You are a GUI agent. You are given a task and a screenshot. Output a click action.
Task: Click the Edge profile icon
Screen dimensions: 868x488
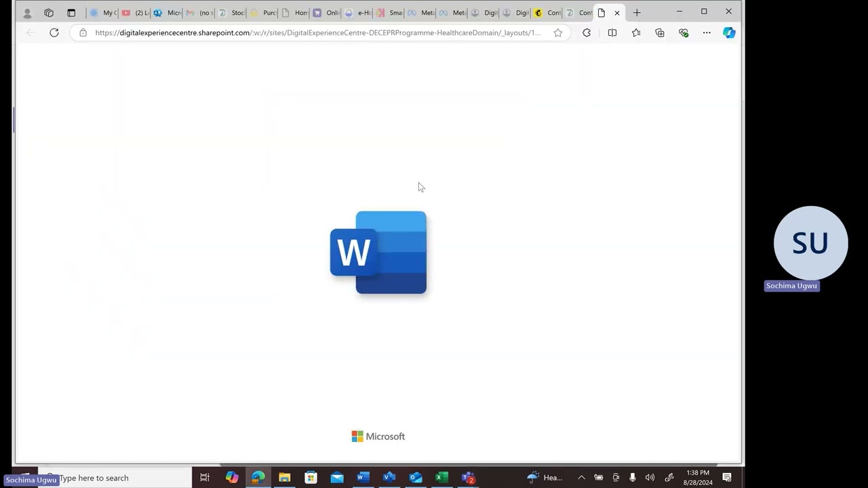coord(27,13)
